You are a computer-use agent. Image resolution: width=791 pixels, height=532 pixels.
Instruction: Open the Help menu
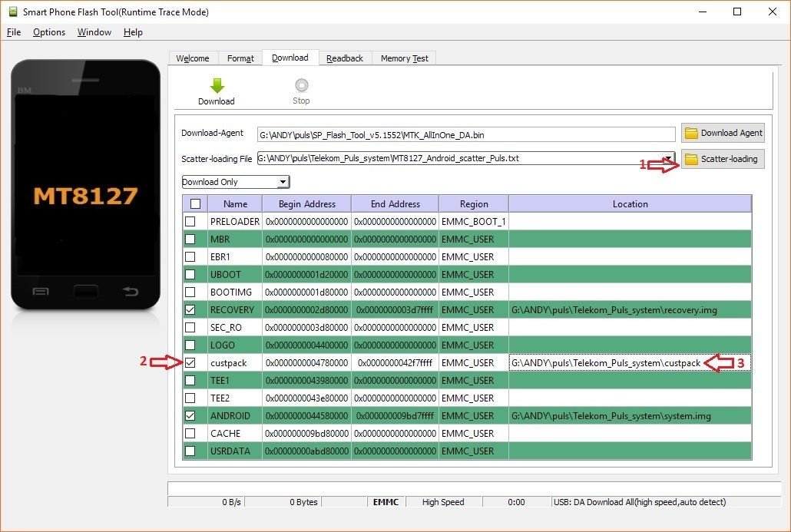tap(133, 32)
